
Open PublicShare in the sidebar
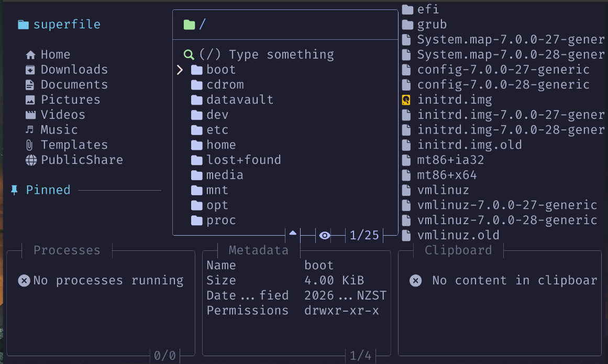tap(82, 160)
